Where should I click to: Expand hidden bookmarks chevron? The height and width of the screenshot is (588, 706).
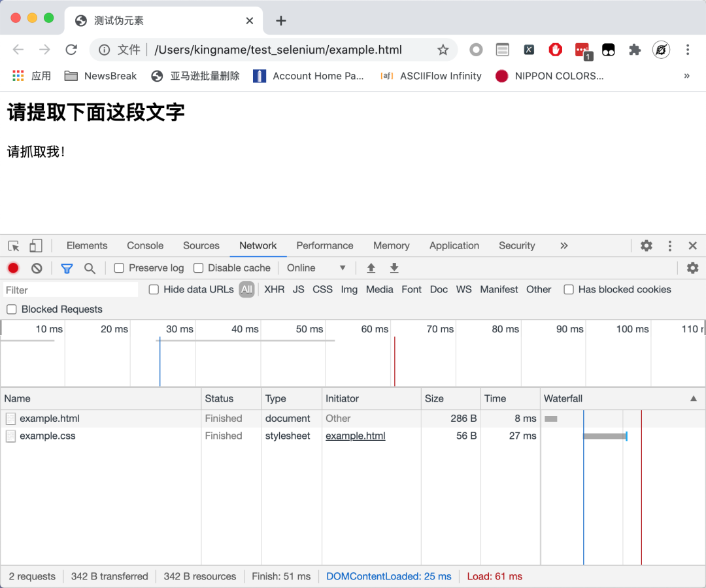point(686,76)
